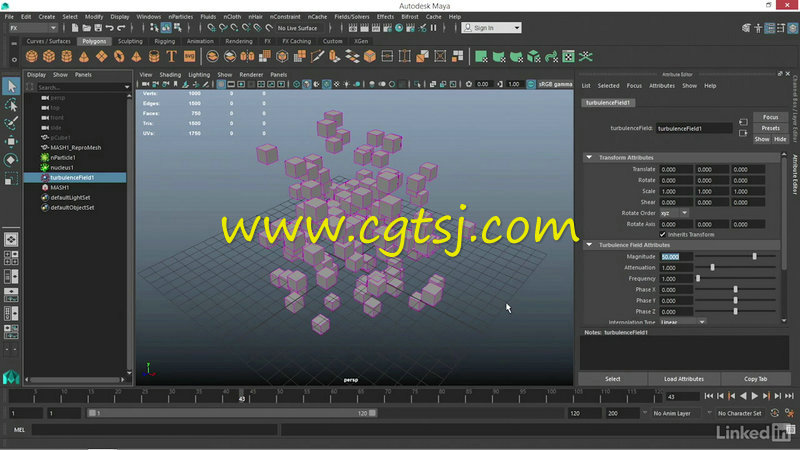Open the Rotate Order xyz dropdown
The width and height of the screenshot is (800, 450).
(674, 213)
